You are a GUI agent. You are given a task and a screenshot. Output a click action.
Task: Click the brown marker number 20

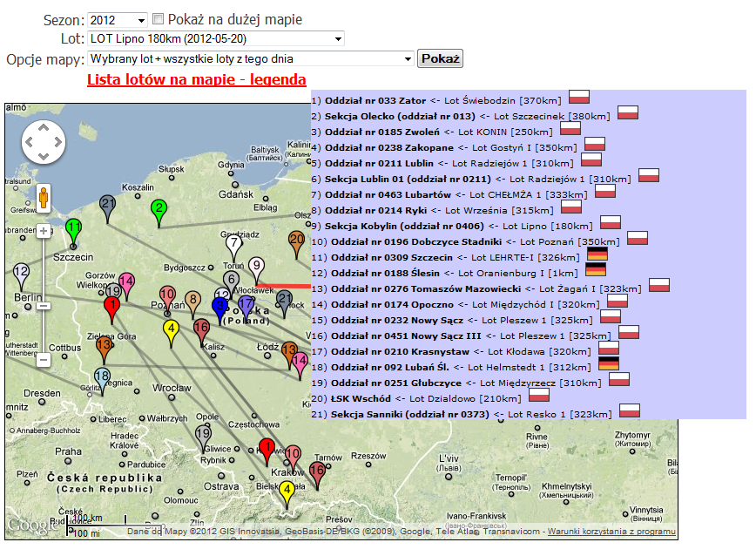coord(296,241)
